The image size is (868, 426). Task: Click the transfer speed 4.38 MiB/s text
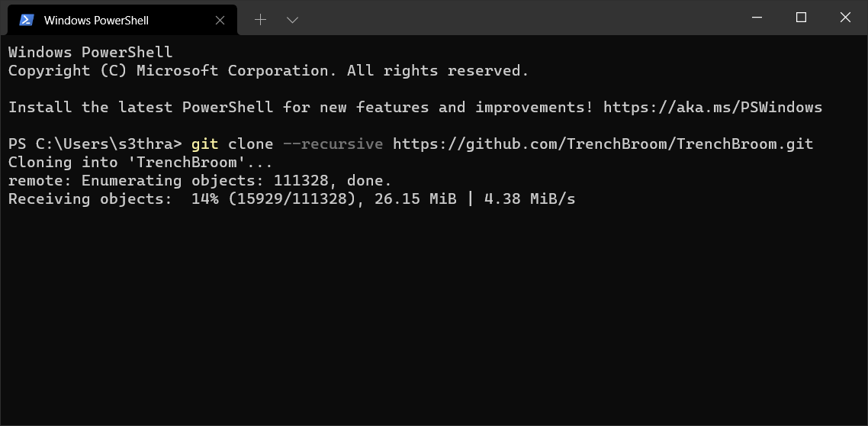[x=530, y=198]
